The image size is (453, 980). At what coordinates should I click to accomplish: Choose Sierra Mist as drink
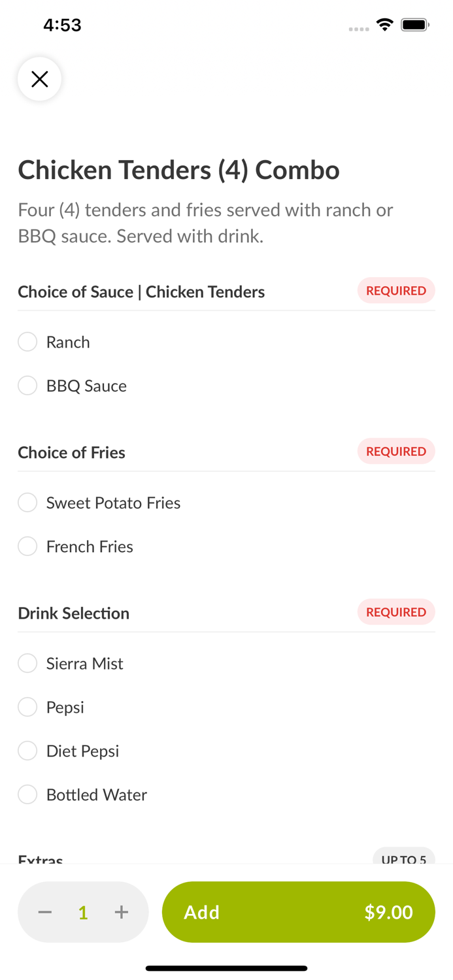pos(27,663)
